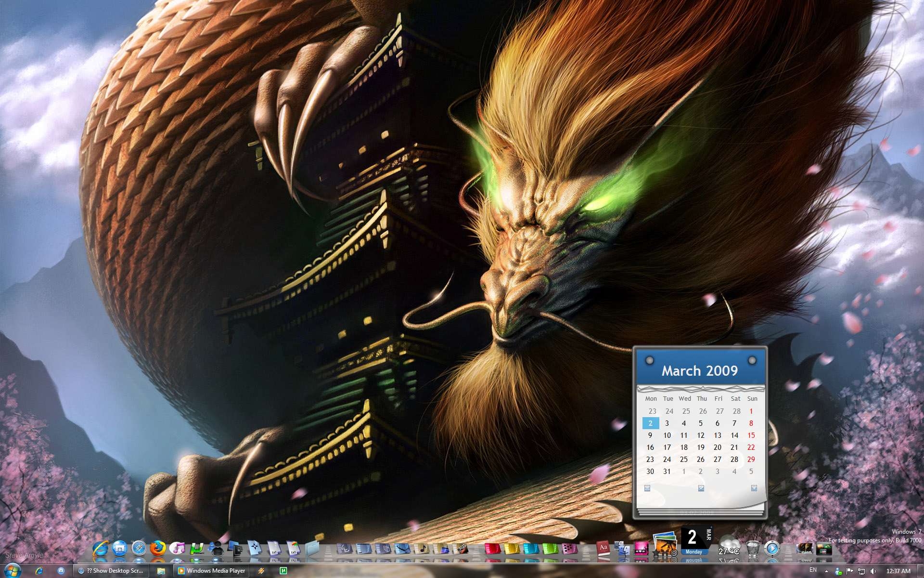Viewport: 924px width, 578px height.
Task: Open the dictionary book dock icon
Action: (x=603, y=548)
